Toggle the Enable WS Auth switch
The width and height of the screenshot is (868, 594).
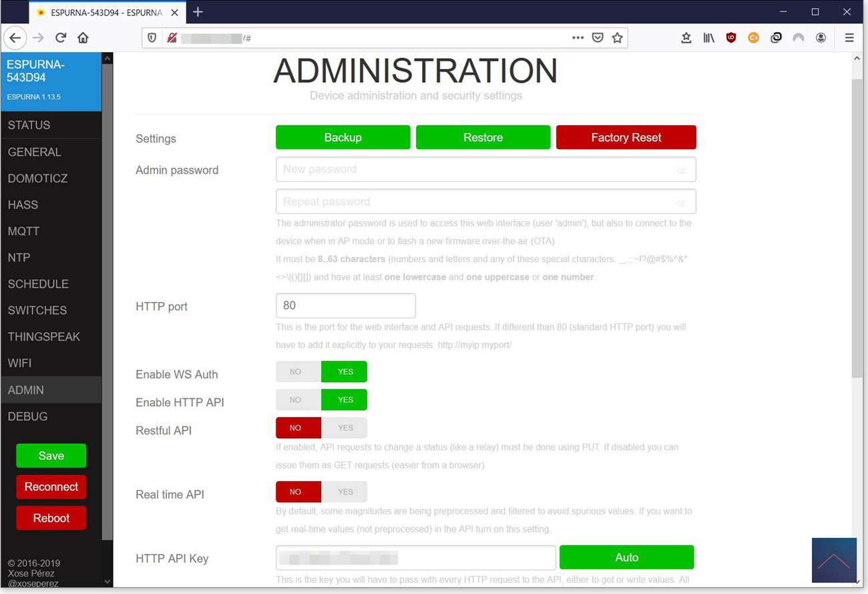point(321,372)
